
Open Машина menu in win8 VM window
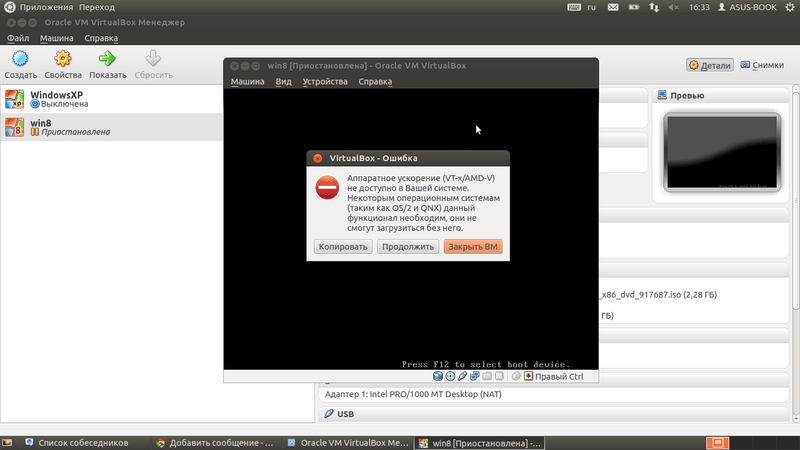[247, 82]
